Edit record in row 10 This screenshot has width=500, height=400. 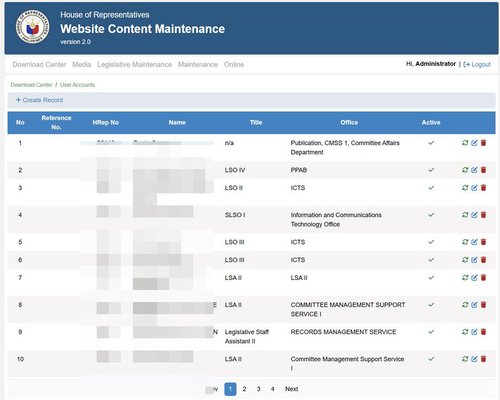coord(474,359)
